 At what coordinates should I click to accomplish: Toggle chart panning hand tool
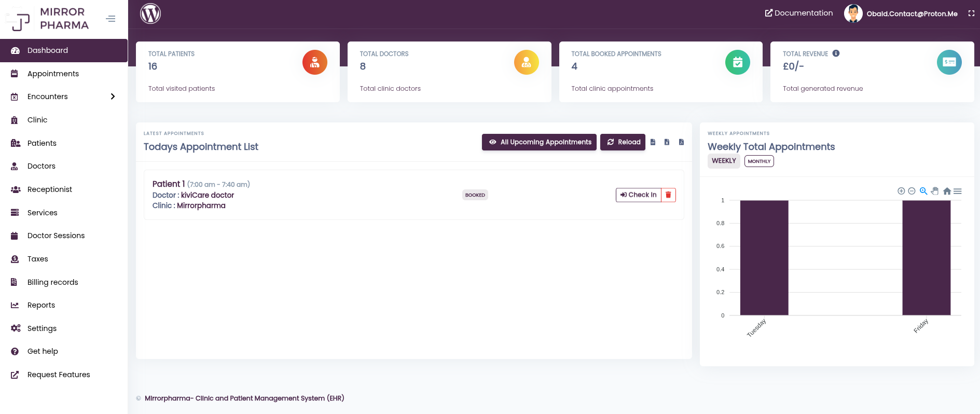(935, 191)
